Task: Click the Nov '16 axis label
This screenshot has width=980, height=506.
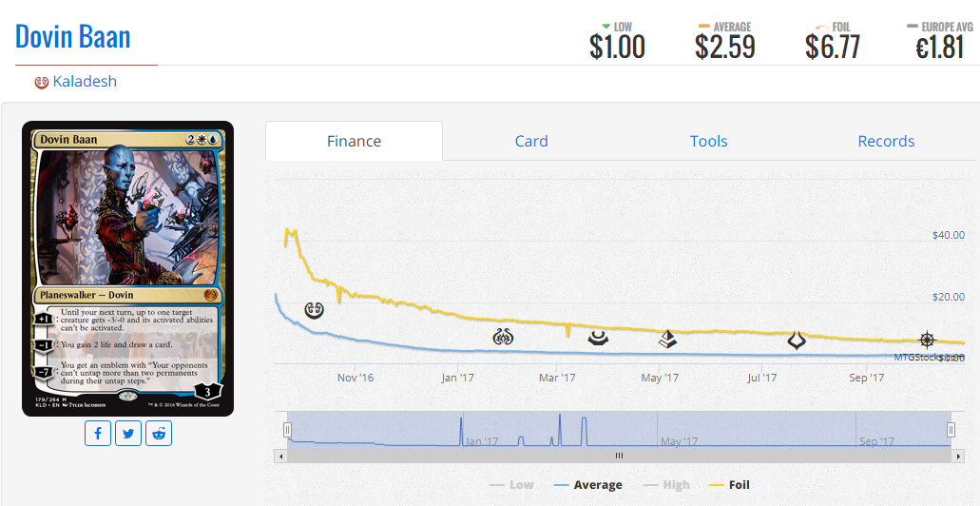Action: pyautogui.click(x=355, y=378)
